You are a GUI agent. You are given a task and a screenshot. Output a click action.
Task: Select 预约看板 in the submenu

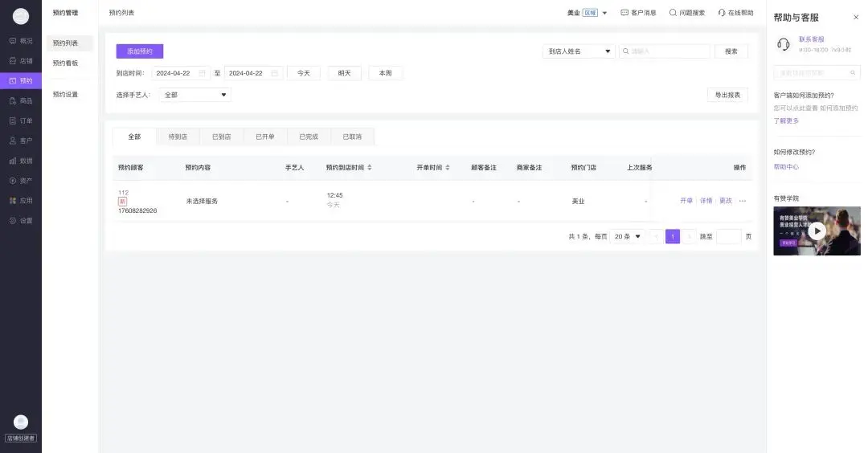tap(65, 63)
